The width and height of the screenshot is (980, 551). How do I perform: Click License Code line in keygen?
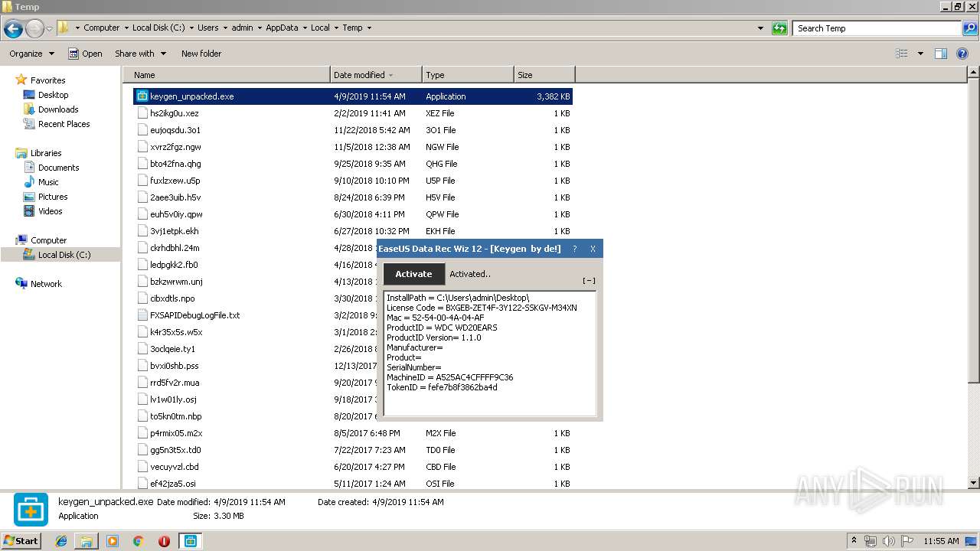point(482,308)
